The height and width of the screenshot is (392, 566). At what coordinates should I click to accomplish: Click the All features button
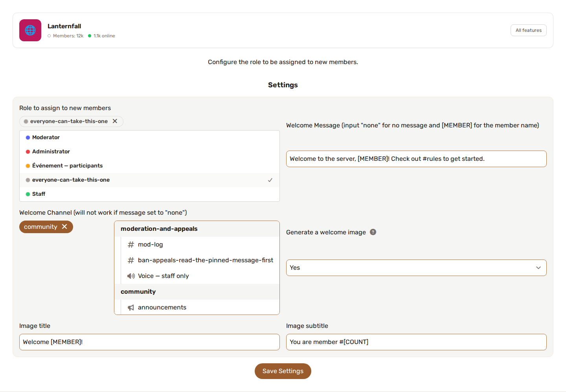[x=528, y=30]
